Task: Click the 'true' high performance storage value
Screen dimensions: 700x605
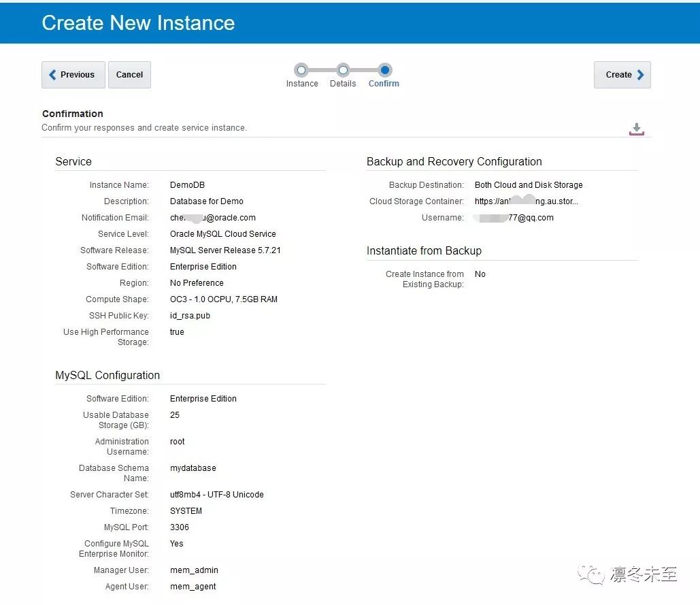Action: [x=177, y=331]
